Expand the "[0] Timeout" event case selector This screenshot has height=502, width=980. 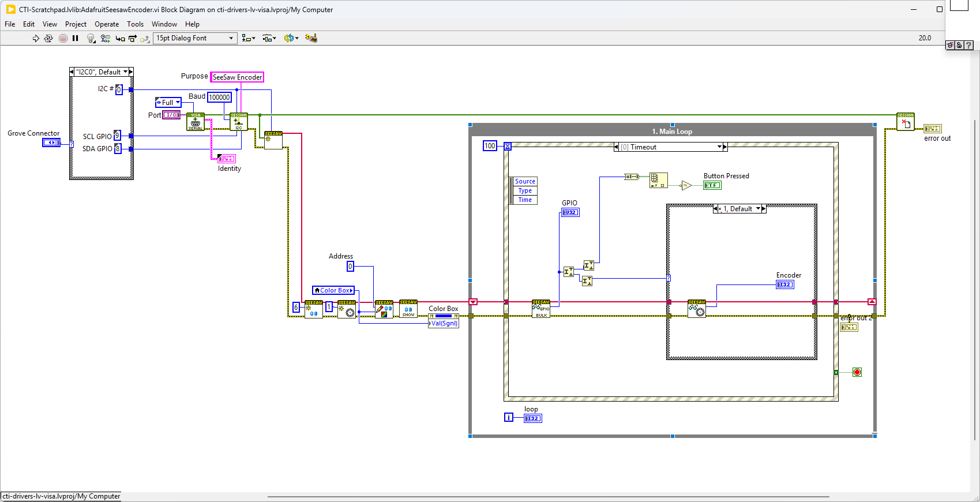(x=719, y=147)
